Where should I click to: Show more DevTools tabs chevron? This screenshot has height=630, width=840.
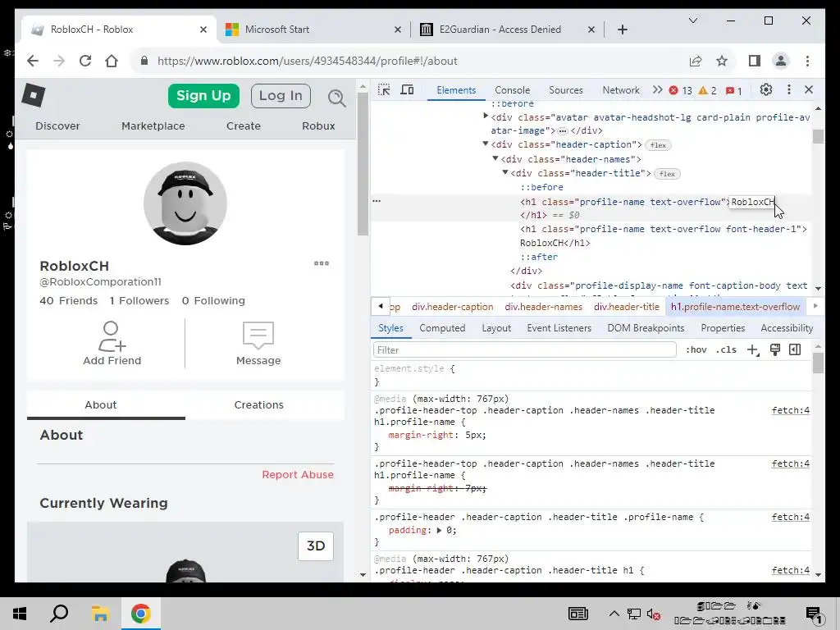tap(657, 90)
